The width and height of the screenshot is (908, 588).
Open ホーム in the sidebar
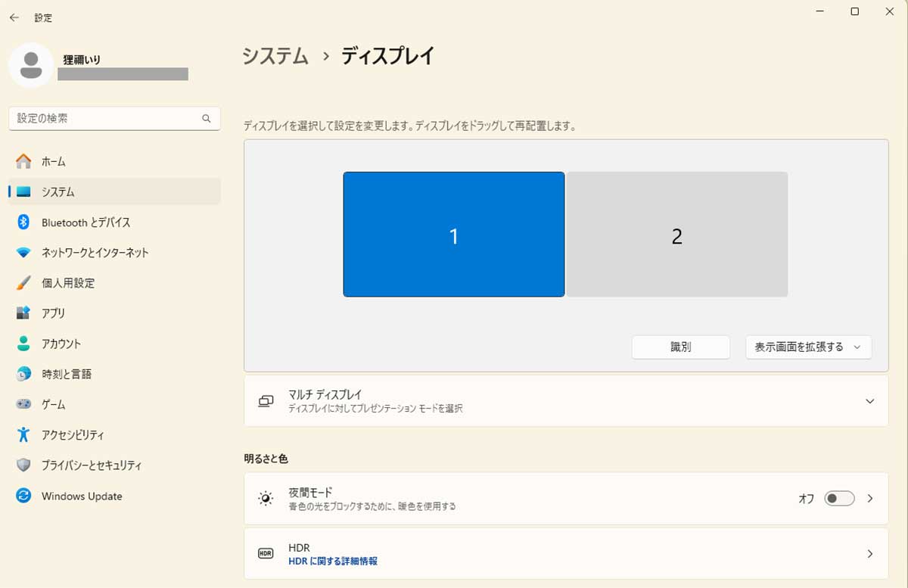pyautogui.click(x=114, y=161)
